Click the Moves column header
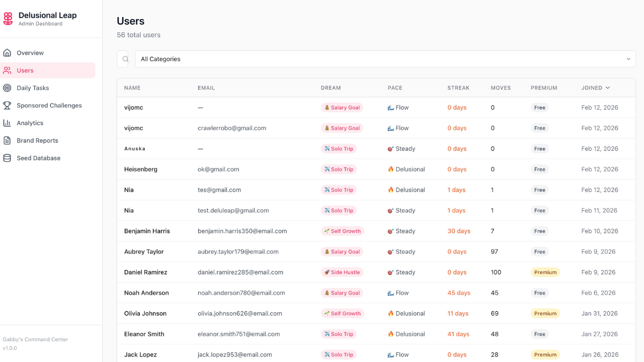This screenshot has width=644, height=362. coord(501,87)
